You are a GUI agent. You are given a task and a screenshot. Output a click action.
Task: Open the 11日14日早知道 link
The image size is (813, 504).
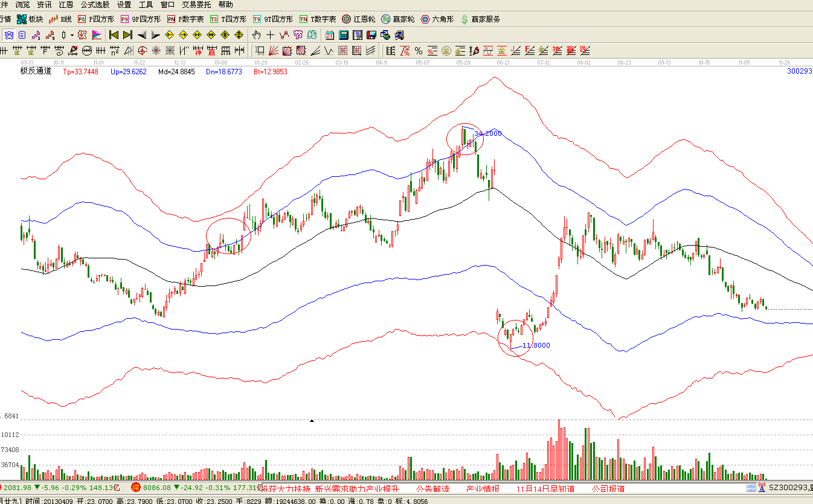(545, 488)
